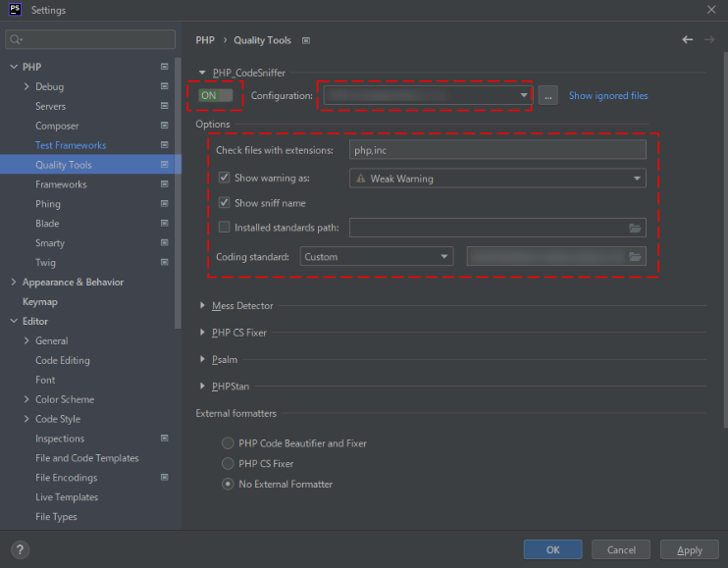
Task: Open Coding standard Custom dropdown
Action: [x=377, y=257]
